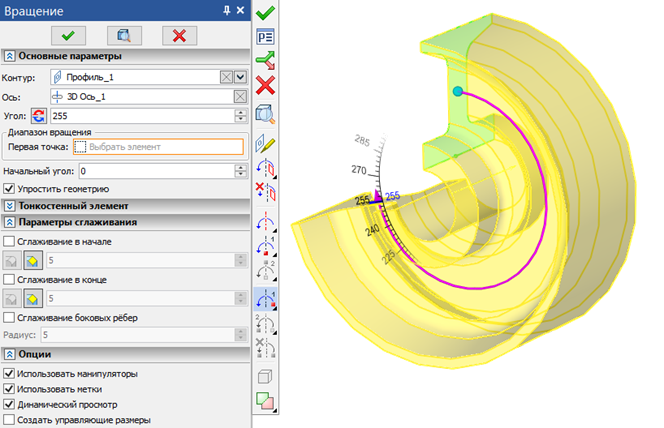Uncheck Упростить геометрию
This screenshot has height=428, width=664.
(10, 188)
